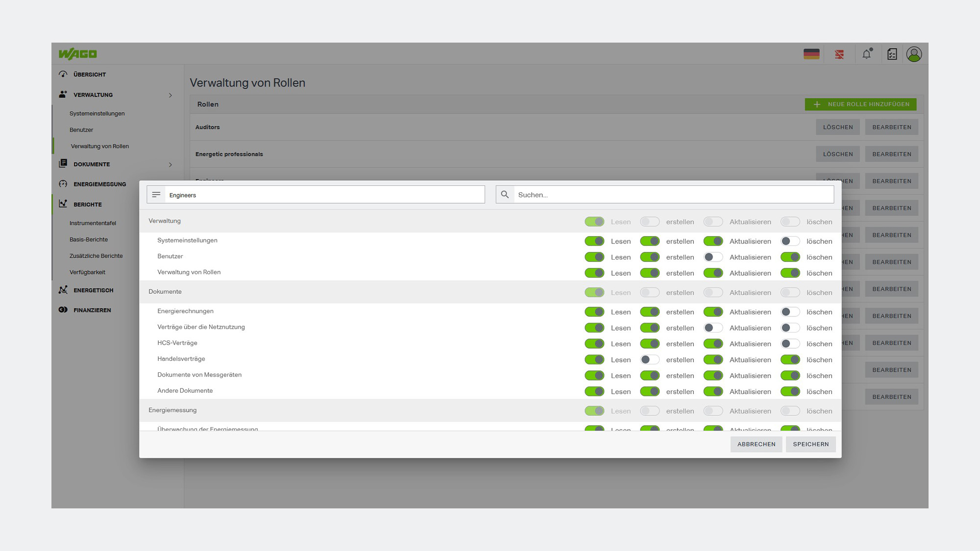Screen dimensions: 980x551
Task: Toggle löschen for Systemeinstellungen
Action: coord(790,241)
